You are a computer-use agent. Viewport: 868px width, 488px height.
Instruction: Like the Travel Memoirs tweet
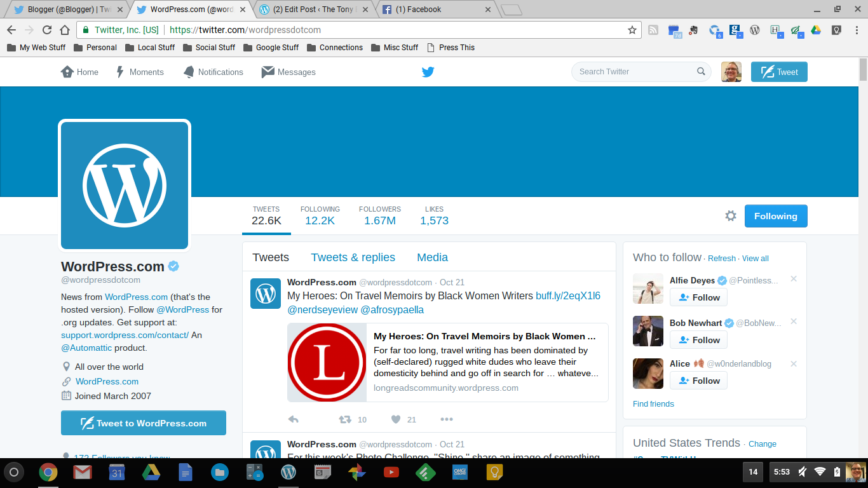coord(396,419)
